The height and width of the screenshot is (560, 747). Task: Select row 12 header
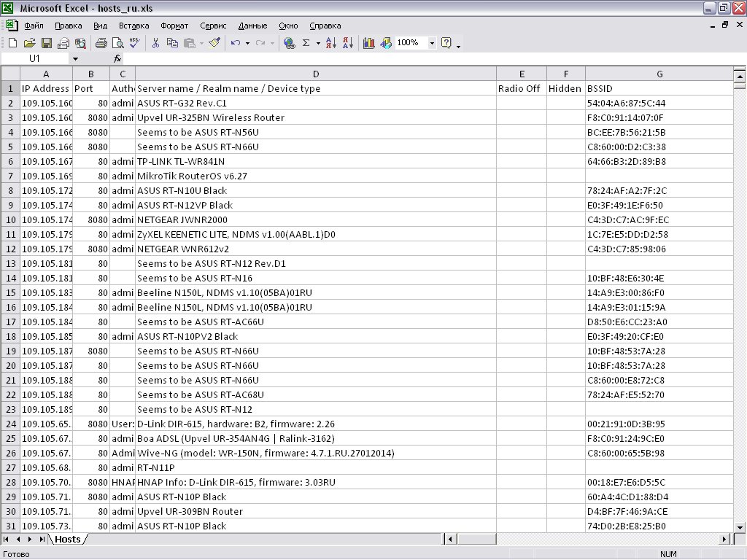[10, 249]
